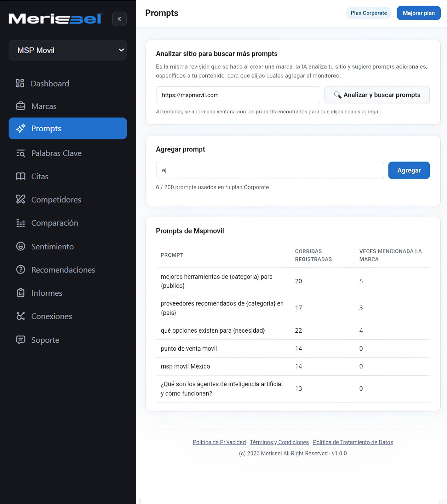Open the Términos y Condiciones link

pos(279,442)
